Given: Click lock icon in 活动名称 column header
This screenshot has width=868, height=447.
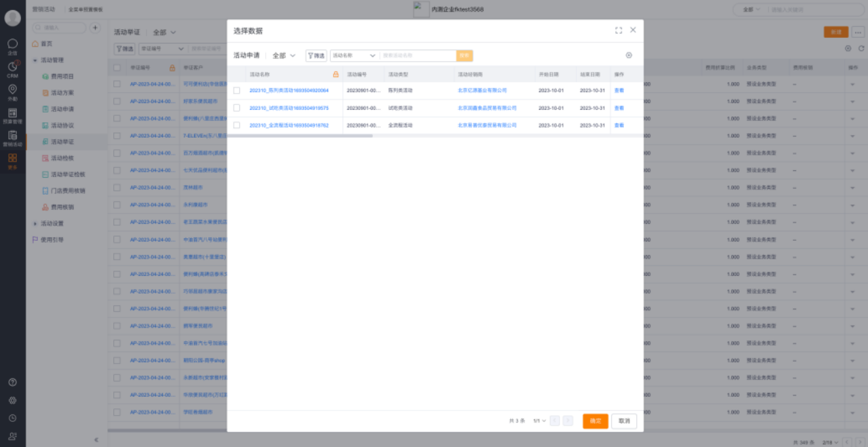Looking at the screenshot, I should [x=336, y=74].
